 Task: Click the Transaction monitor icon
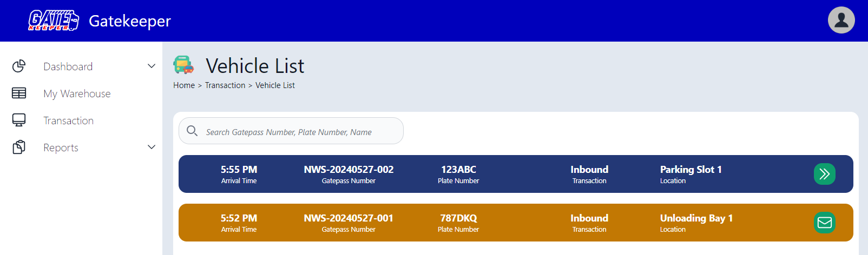click(19, 120)
